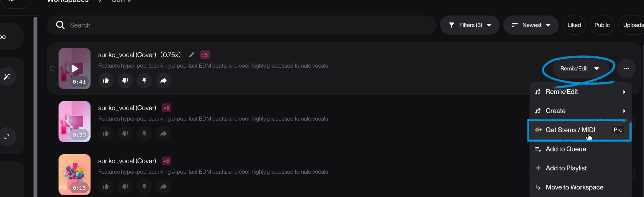
Task: Open the Filters (3) dropdown
Action: point(470,25)
